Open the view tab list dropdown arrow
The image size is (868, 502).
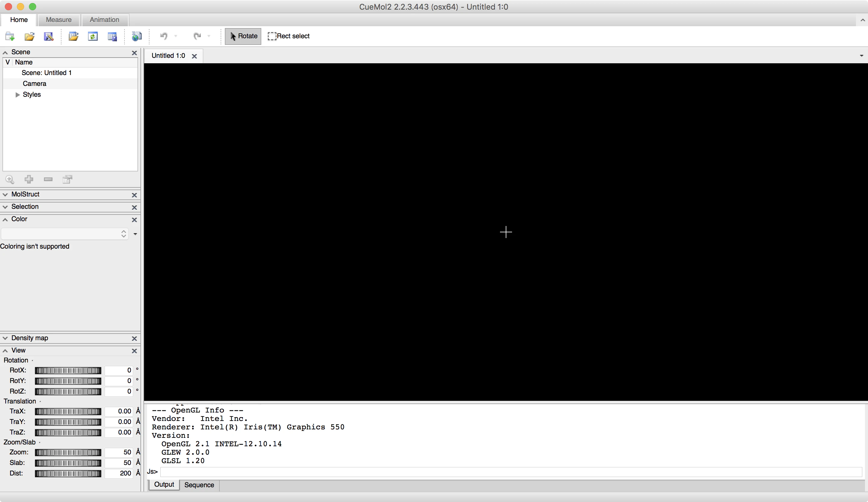click(x=861, y=56)
